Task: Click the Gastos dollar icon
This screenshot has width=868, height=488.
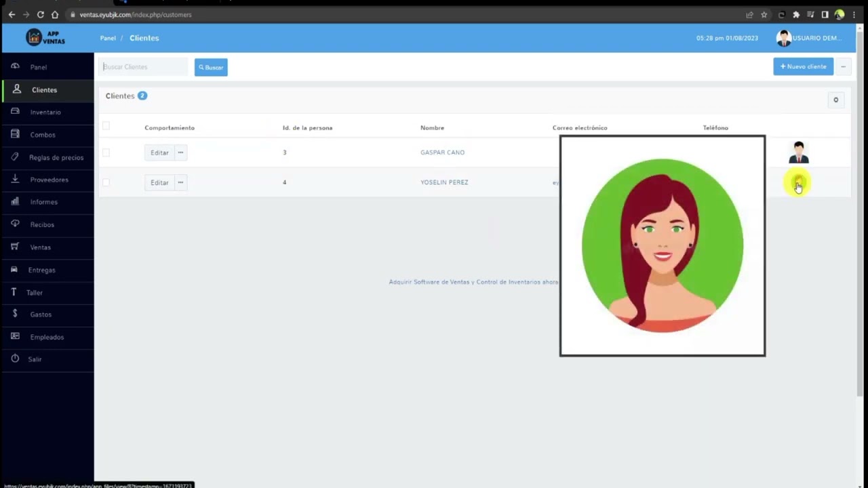Action: [15, 314]
